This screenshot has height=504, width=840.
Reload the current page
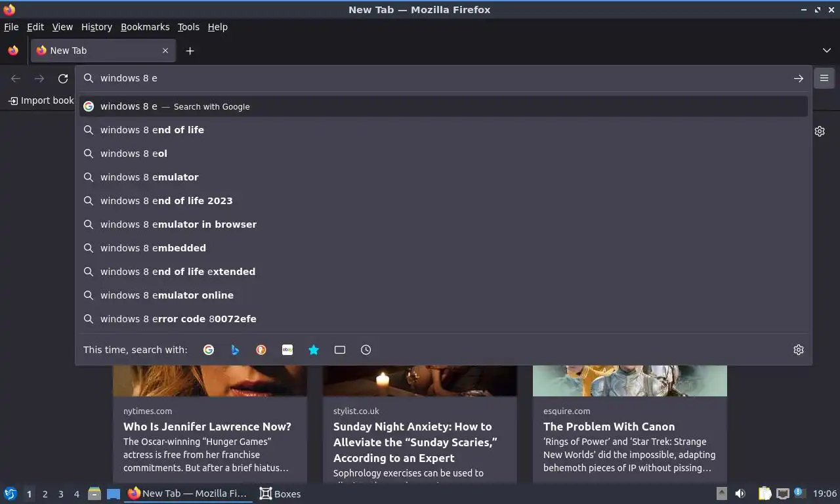point(63,79)
